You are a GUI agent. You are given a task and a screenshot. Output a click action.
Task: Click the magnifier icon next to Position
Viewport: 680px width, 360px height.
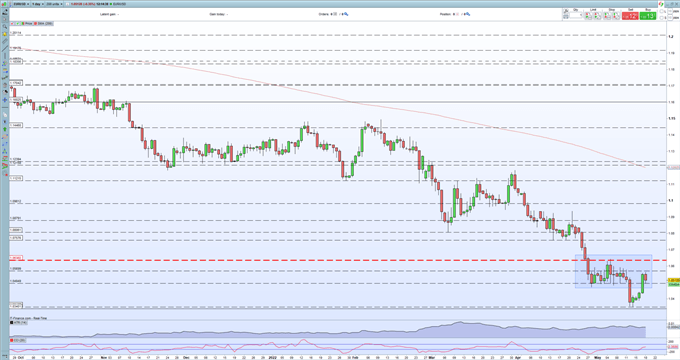click(468, 14)
